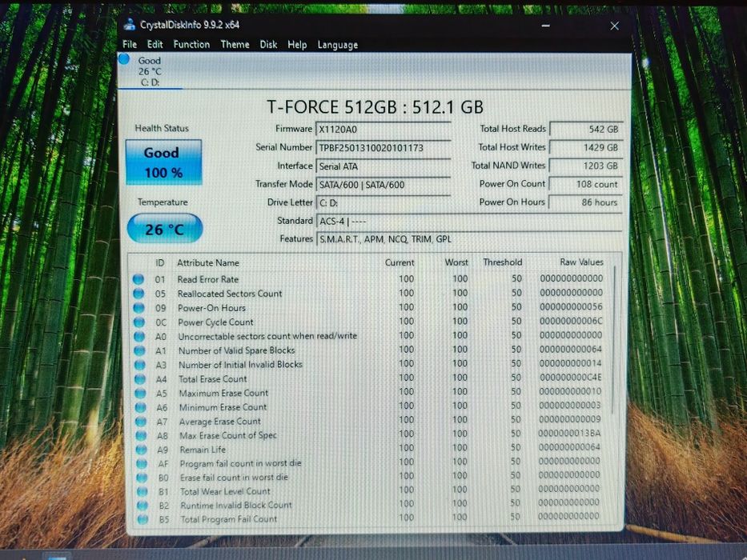Click the Standard field ACS-4
This screenshot has width=747, height=560.
469,221
